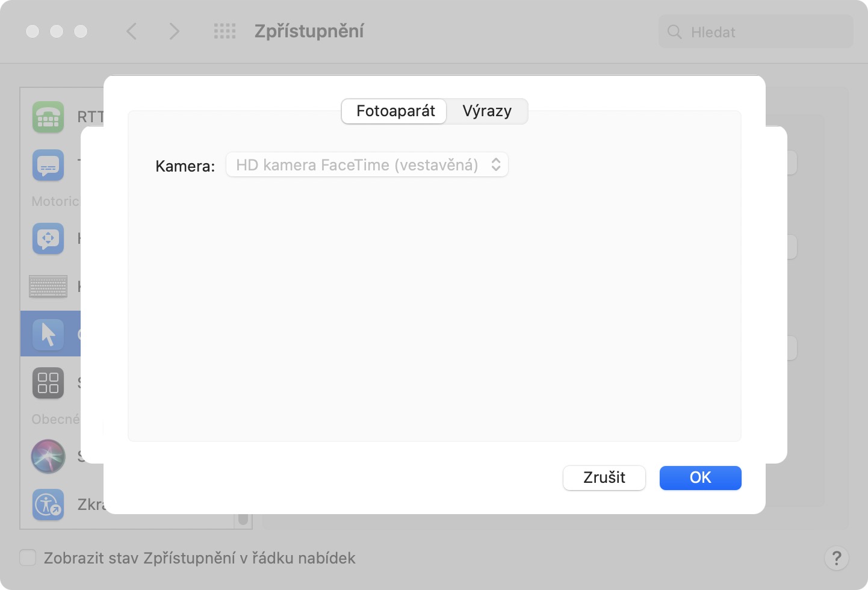868x590 pixels.
Task: Enable Zobrazit stav Zpřístupnění checkbox
Action: [x=28, y=557]
